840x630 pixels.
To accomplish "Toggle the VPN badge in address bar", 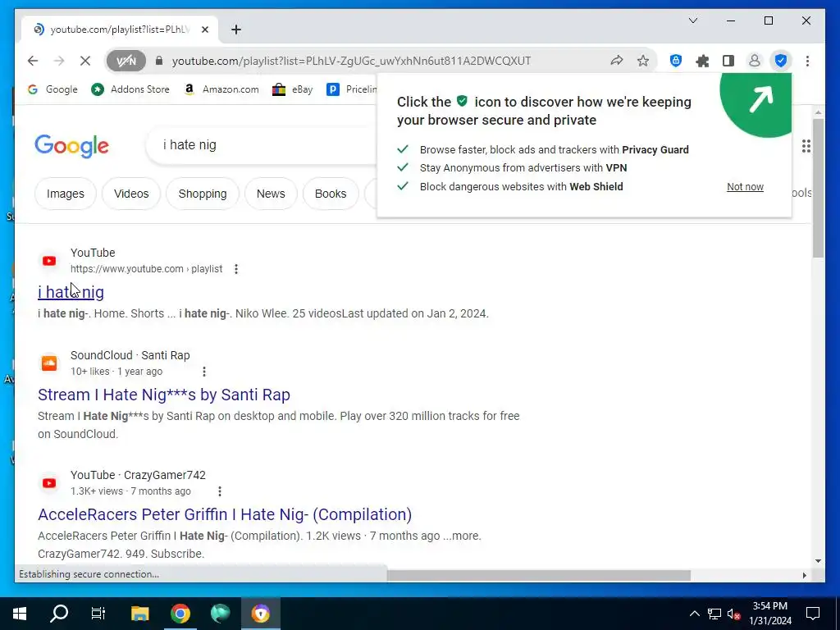I will pyautogui.click(x=126, y=61).
